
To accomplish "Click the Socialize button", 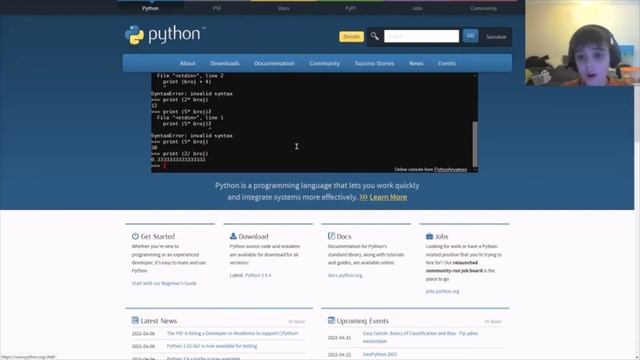I will pyautogui.click(x=496, y=37).
